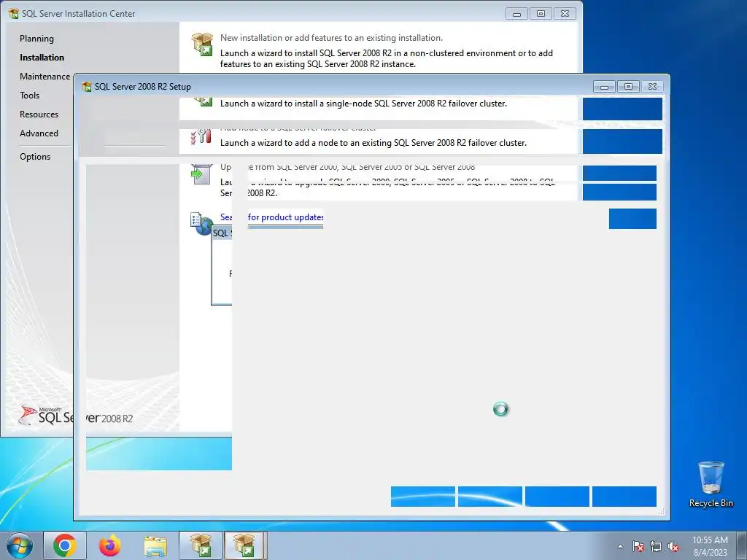Maximize the SQL Server Installation Center window
The height and width of the screenshot is (560, 747).
click(541, 14)
